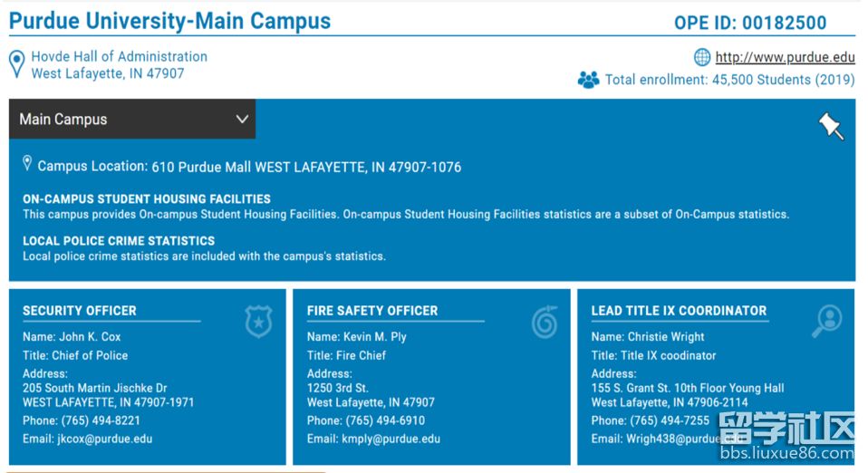Click the people icon beside total enrollment
The width and height of the screenshot is (868, 473).
coord(588,80)
